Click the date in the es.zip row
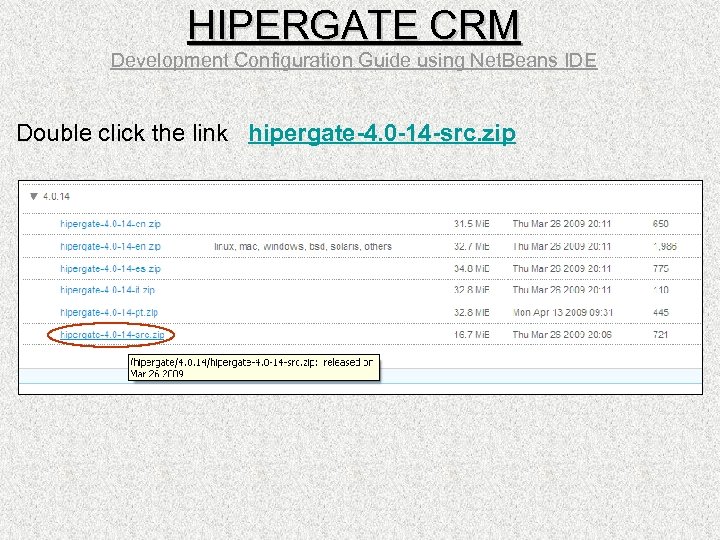This screenshot has width=720, height=540. pos(562,269)
